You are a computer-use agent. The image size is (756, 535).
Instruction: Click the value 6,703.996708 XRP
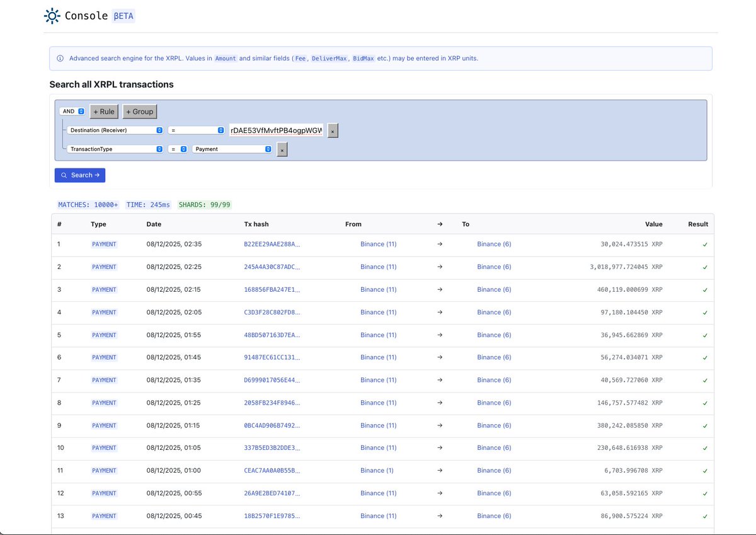coord(634,470)
